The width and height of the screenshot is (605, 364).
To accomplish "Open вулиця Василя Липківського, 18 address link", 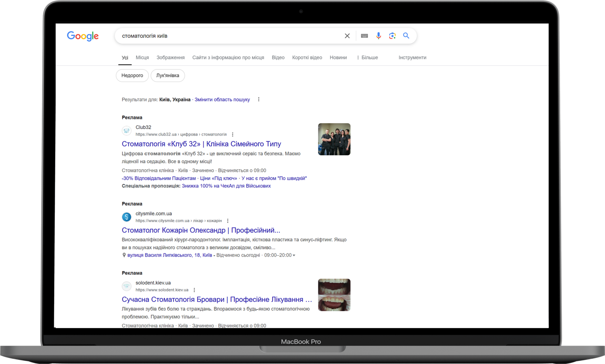I will 170,255.
